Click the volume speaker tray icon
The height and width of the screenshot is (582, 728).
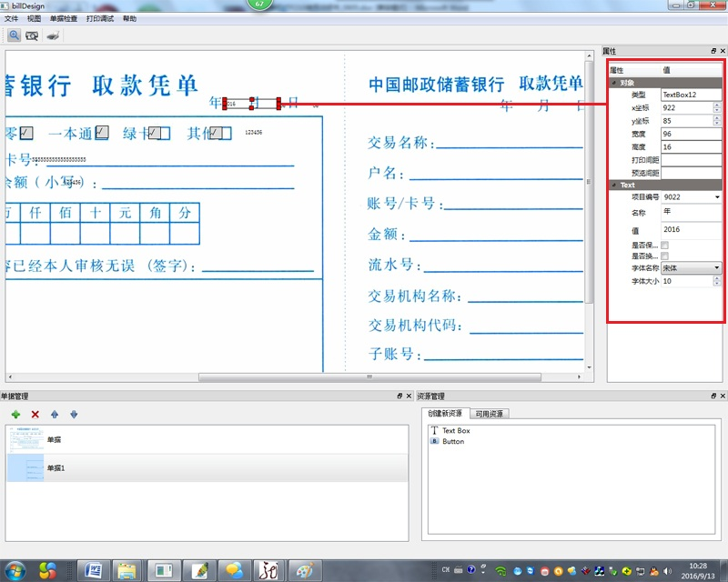[x=668, y=571]
